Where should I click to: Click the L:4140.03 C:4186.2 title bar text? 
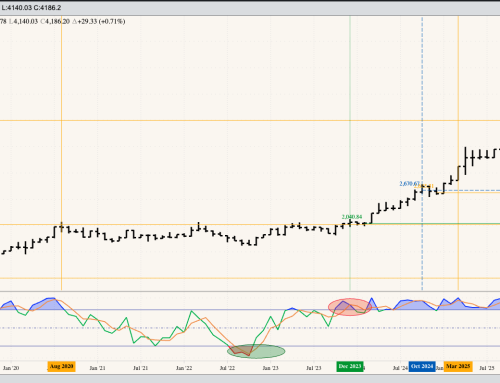[x=31, y=7]
